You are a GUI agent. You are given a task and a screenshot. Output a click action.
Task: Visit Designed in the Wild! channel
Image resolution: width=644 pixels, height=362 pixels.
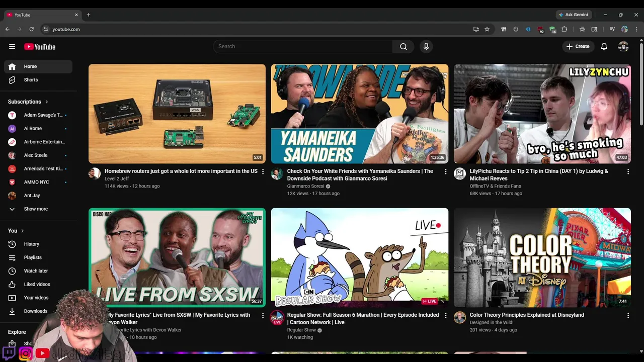[x=492, y=323]
